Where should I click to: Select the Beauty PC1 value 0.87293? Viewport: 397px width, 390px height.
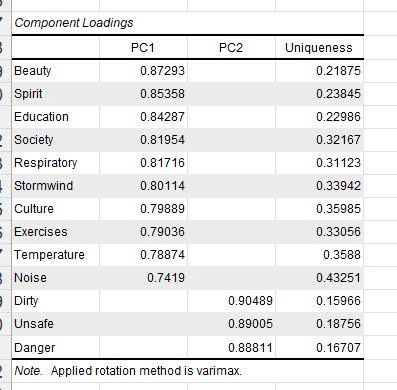143,71
